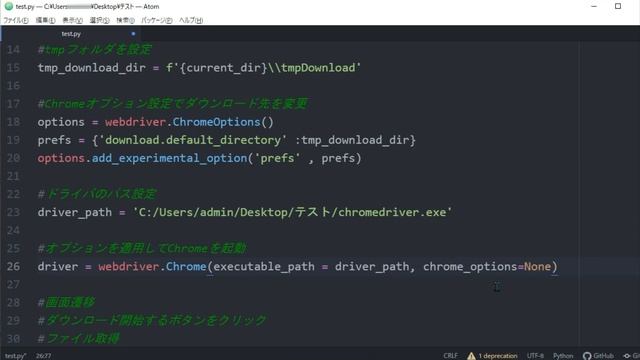Click the '#tmpフォルダを設定' comment on line 14
Image resolution: width=640 pixels, height=360 pixels.
tap(95, 50)
